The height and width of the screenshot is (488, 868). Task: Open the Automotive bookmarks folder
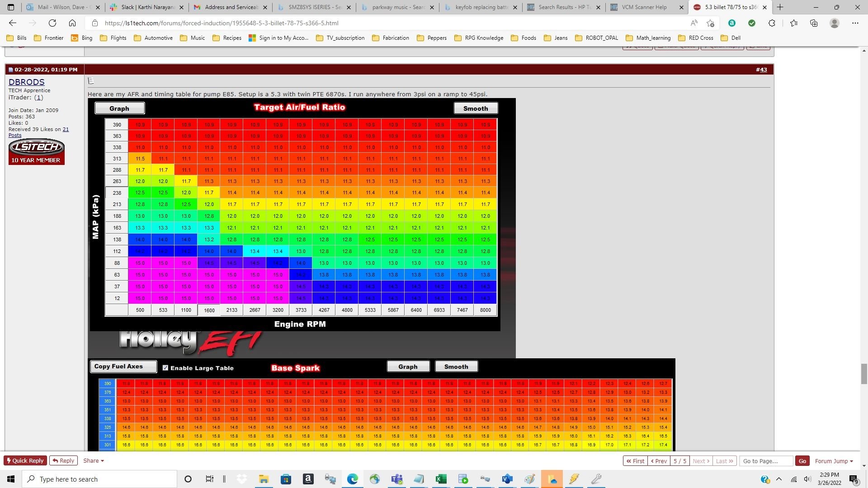click(x=153, y=38)
